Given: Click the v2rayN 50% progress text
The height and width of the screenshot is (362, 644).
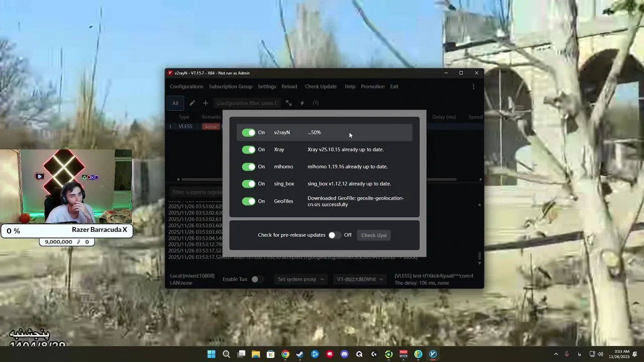Looking at the screenshot, I should click(x=314, y=133).
